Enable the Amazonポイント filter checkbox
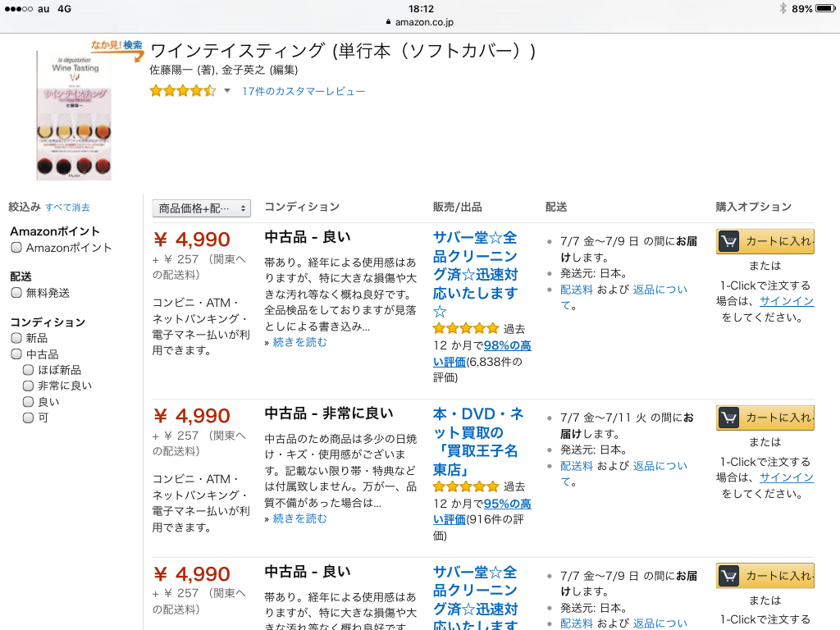Viewport: 840px width, 630px height. pyautogui.click(x=16, y=248)
